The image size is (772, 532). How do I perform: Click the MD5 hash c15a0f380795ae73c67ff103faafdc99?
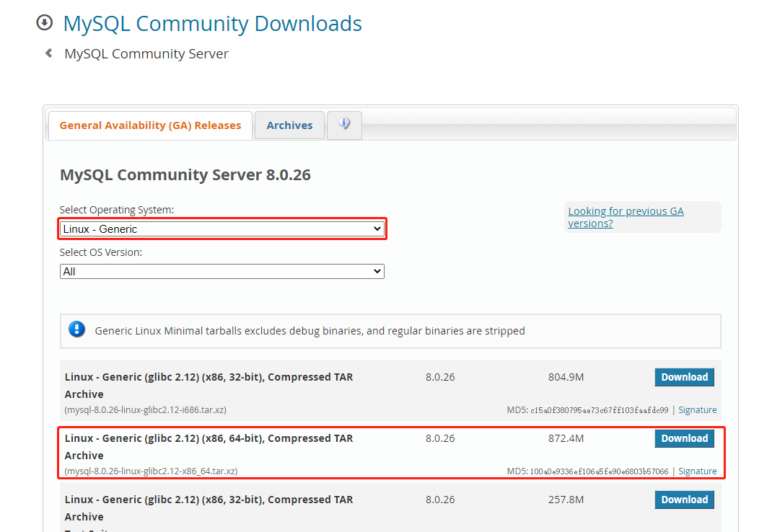pyautogui.click(x=599, y=410)
